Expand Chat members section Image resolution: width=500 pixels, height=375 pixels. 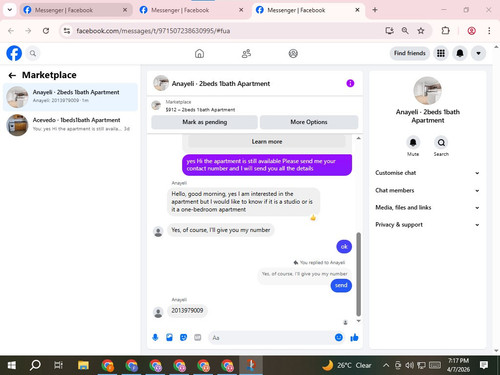[427, 190]
